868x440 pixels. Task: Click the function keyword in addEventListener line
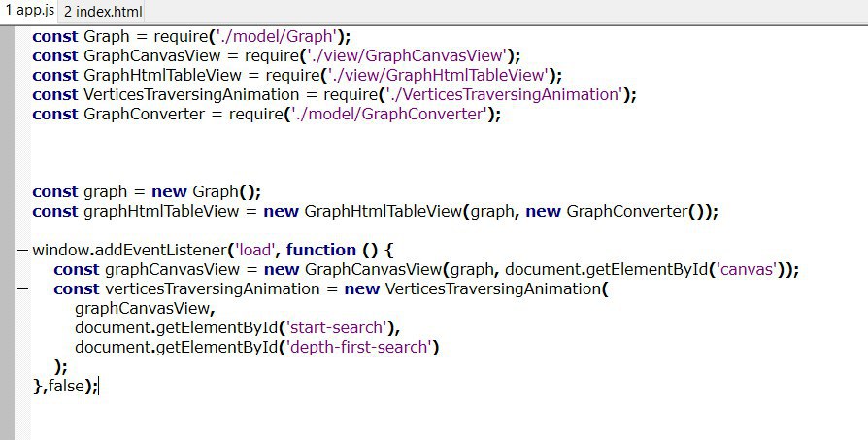pos(321,251)
